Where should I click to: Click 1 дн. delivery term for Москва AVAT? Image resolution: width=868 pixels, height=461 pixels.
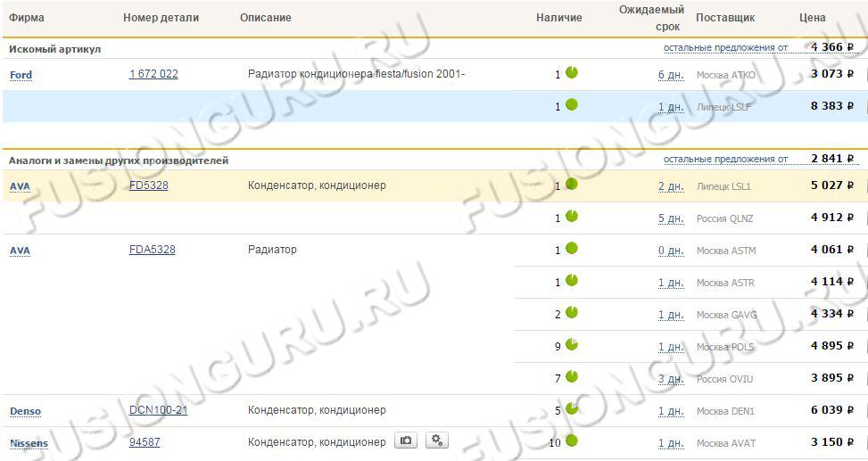pos(671,443)
